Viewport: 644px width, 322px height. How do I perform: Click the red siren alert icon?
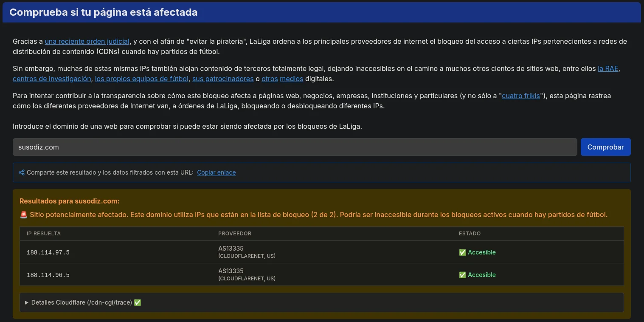pos(24,215)
